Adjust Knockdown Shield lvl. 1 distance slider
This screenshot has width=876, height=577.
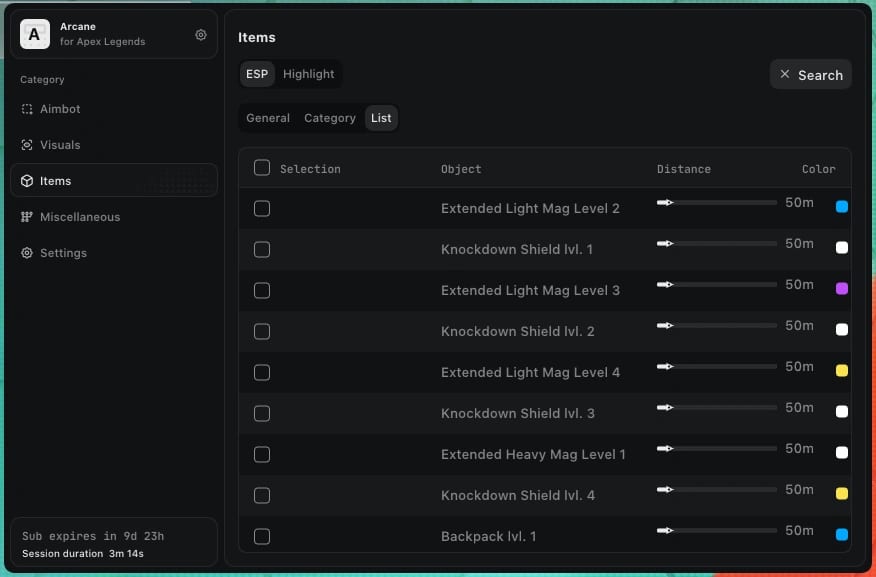click(717, 244)
